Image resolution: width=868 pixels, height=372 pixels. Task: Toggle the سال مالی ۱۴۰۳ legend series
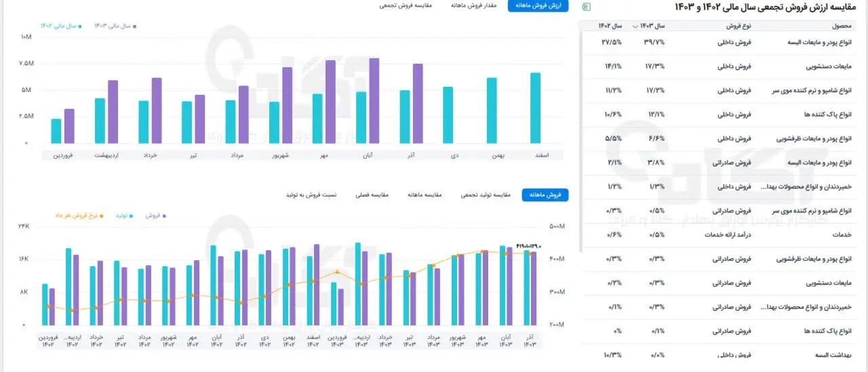(x=115, y=26)
